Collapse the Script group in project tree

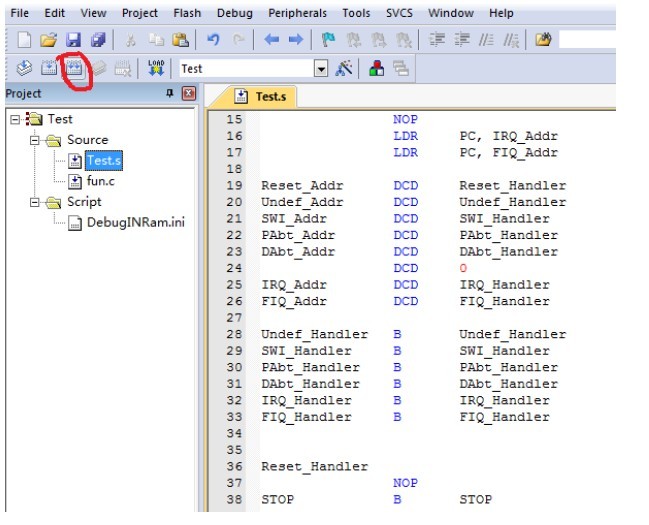[x=36, y=202]
